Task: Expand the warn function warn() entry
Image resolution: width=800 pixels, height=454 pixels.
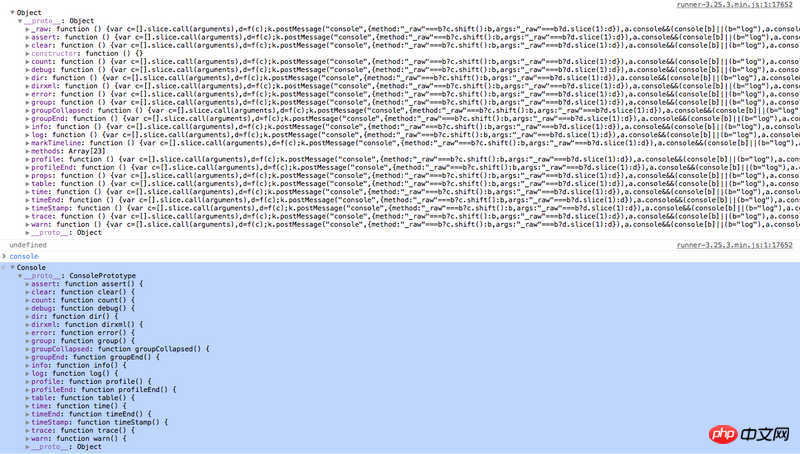Action: [28, 439]
